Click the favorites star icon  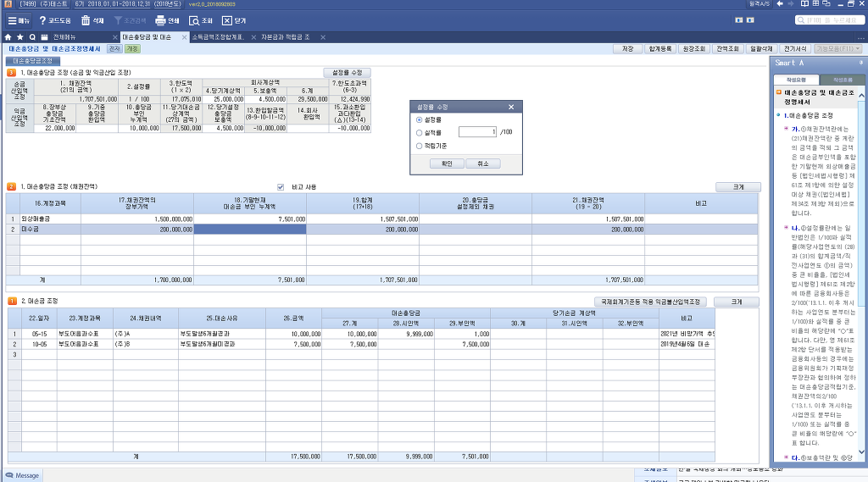point(19,37)
